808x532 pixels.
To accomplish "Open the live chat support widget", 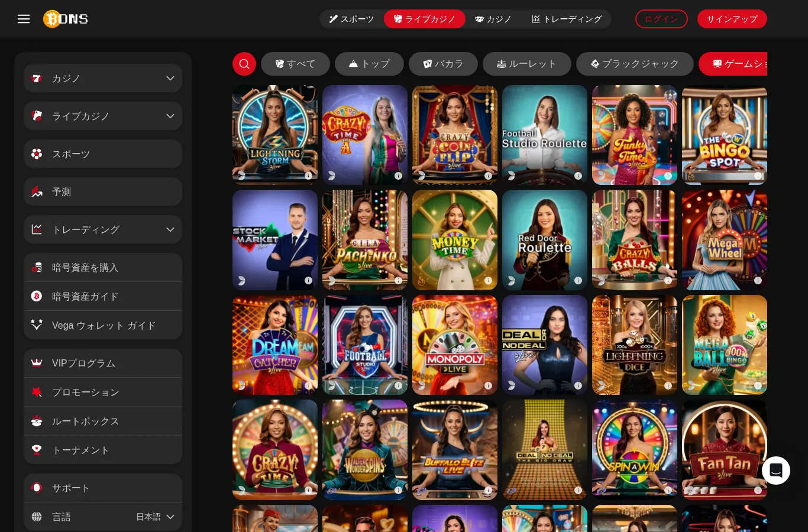I will tap(776, 471).
